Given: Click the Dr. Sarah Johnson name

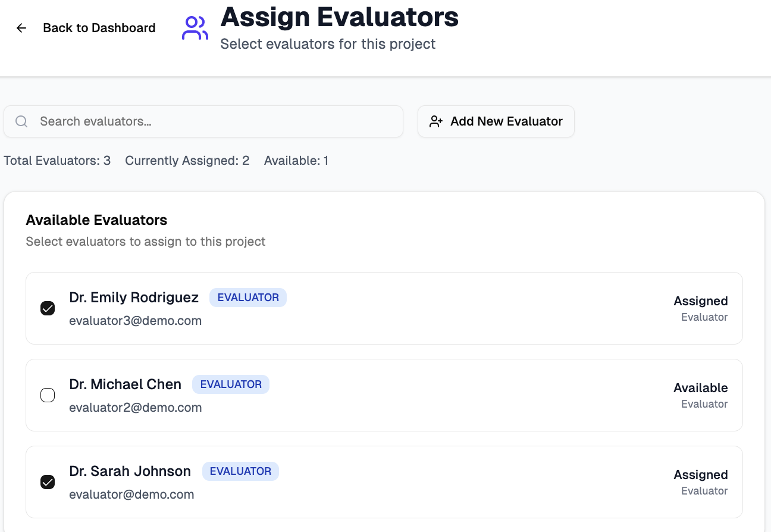Looking at the screenshot, I should click(130, 471).
